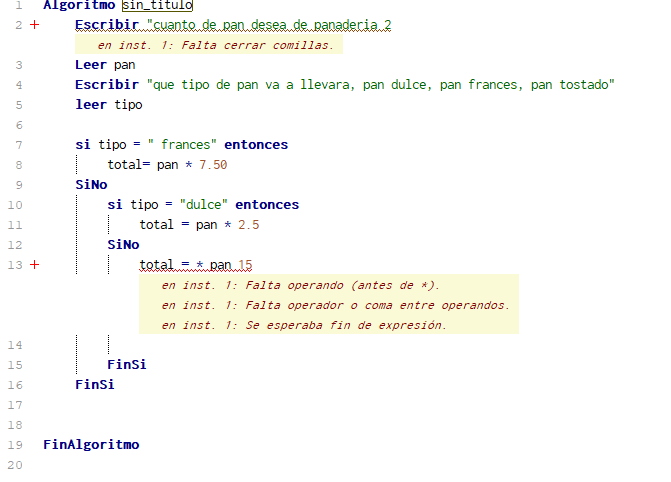
Task: Click line number 20 in the gutter
Action: tap(15, 465)
